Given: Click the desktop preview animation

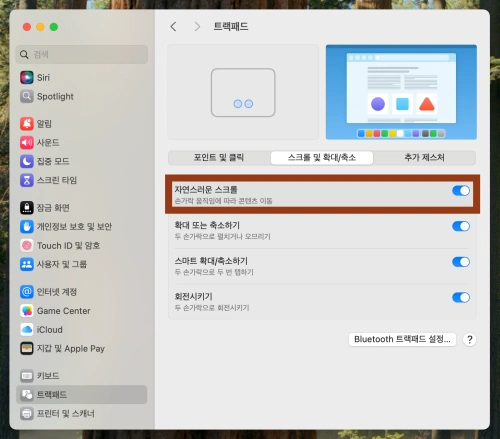Looking at the screenshot, I should point(401,92).
